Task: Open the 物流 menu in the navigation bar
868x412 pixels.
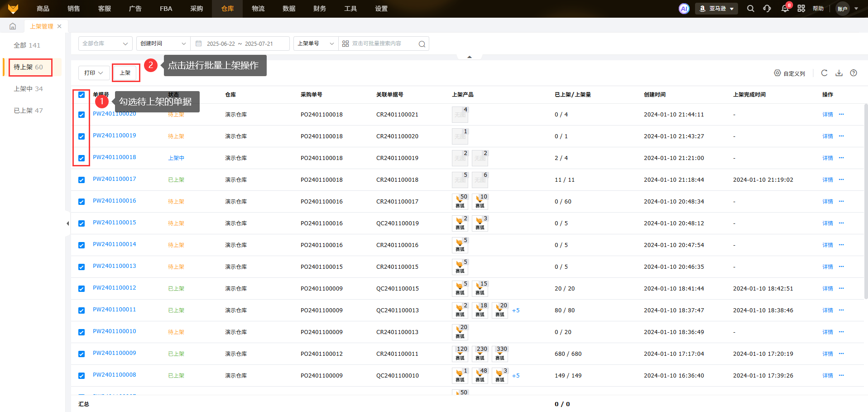Action: click(258, 9)
